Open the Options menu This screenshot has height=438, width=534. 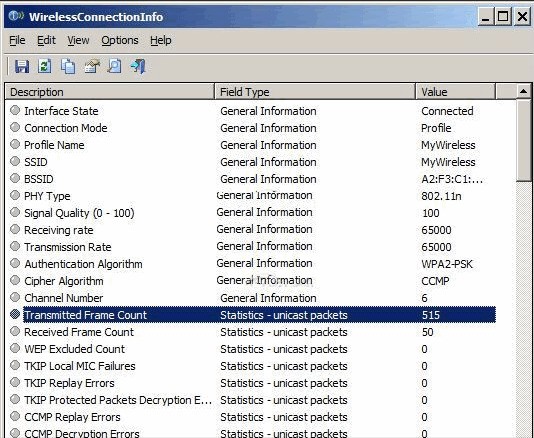pyautogui.click(x=120, y=40)
